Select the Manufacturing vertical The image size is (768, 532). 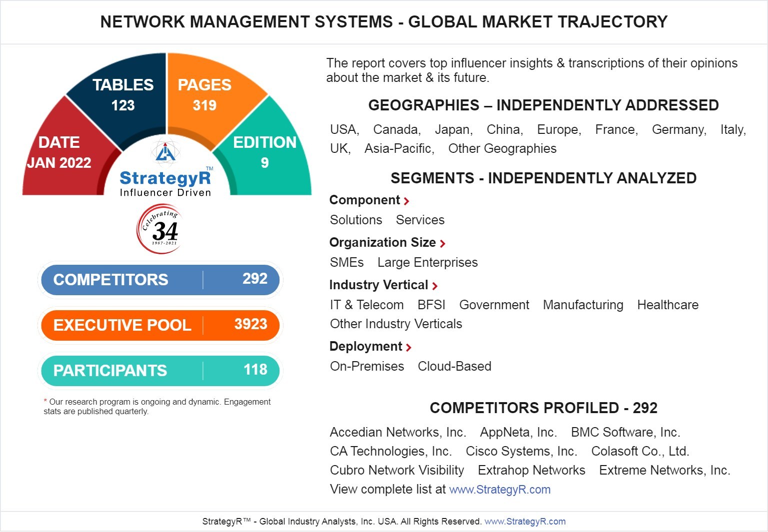click(x=583, y=305)
